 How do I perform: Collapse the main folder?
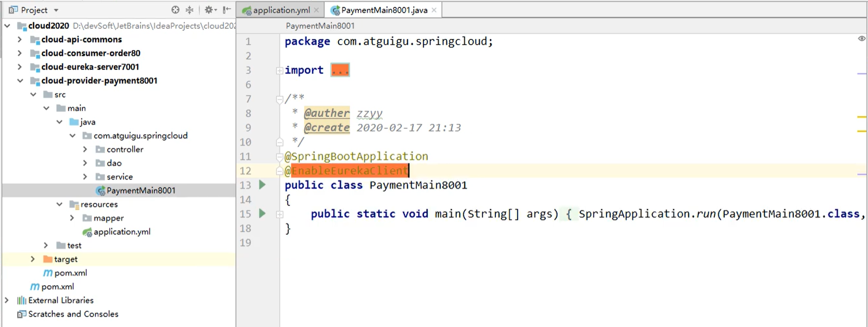(46, 108)
